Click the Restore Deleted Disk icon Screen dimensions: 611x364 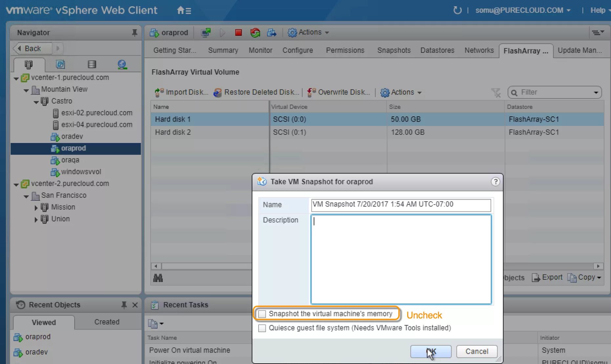coord(218,92)
